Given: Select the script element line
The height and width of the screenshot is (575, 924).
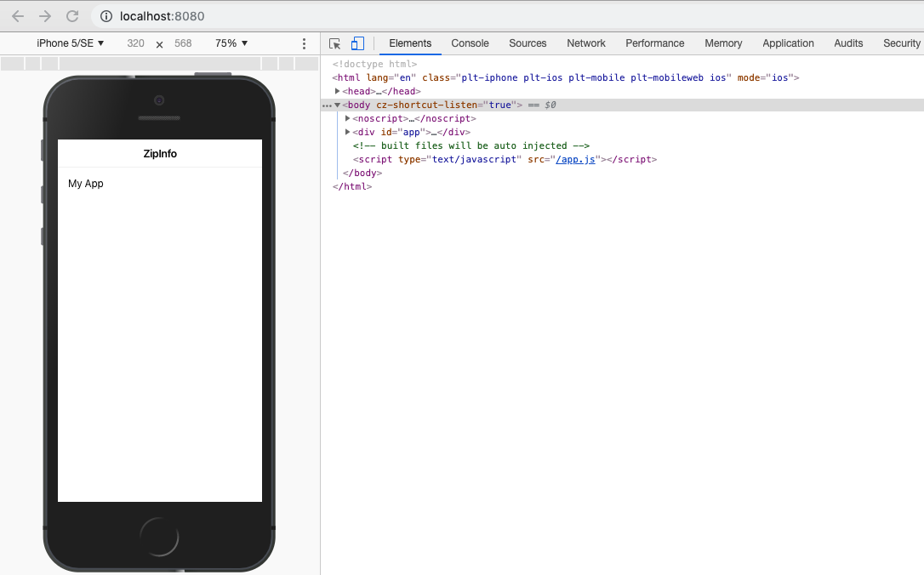Looking at the screenshot, I should 505,159.
